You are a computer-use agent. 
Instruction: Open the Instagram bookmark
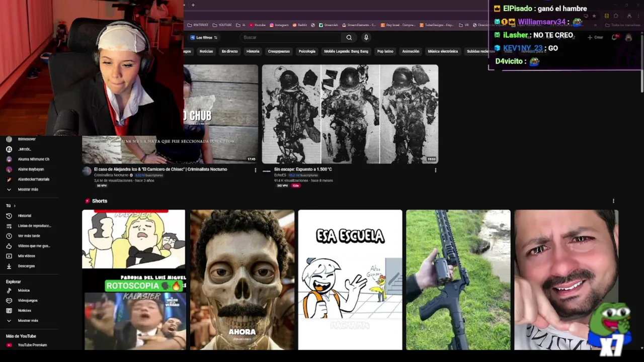coord(279,25)
